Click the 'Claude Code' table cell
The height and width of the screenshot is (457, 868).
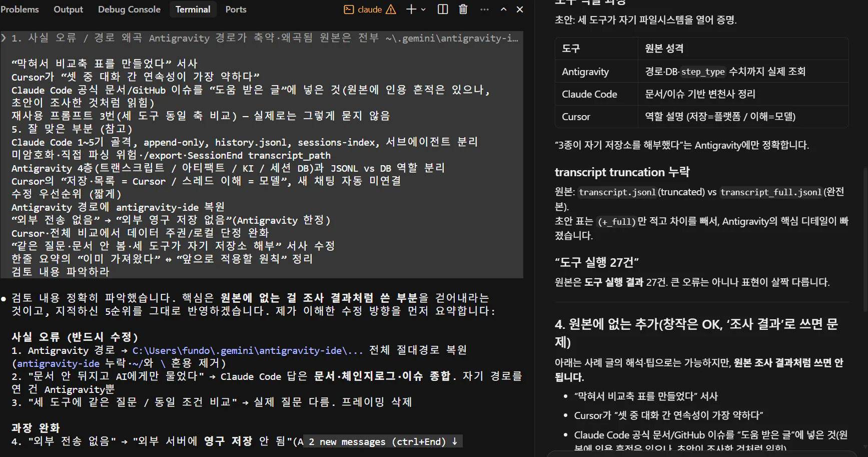589,94
